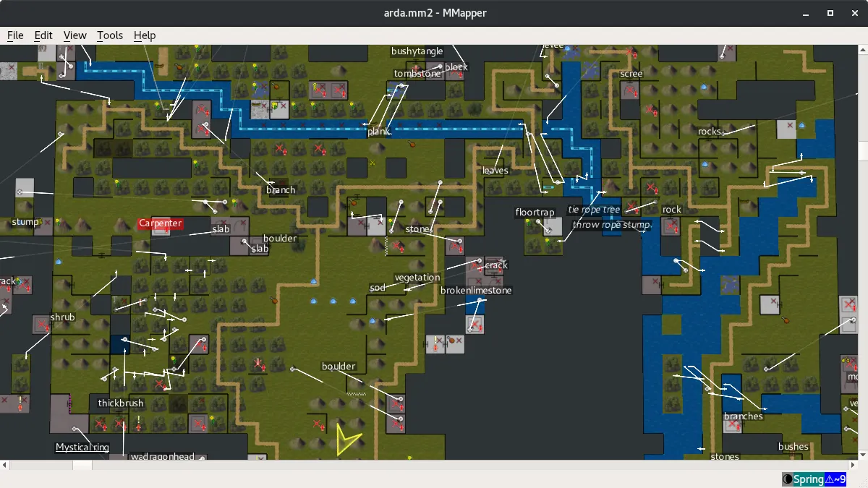868x488 pixels.
Task: Click the tombstone map label
Action: [417, 74]
